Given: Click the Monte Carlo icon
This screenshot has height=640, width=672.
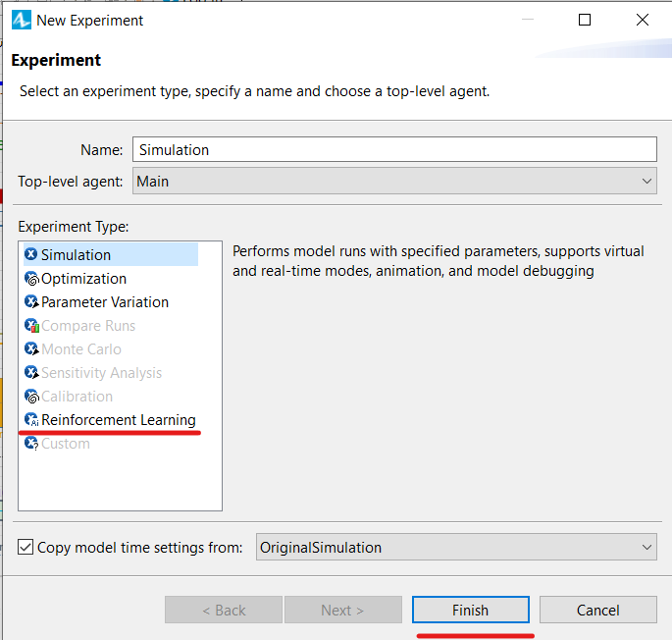Looking at the screenshot, I should tap(31, 348).
